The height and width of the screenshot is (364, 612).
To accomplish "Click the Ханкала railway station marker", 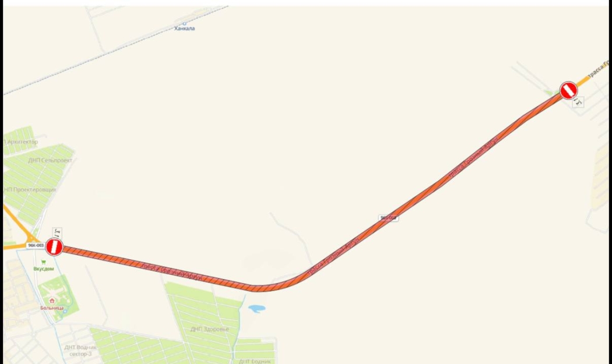I will point(185,23).
